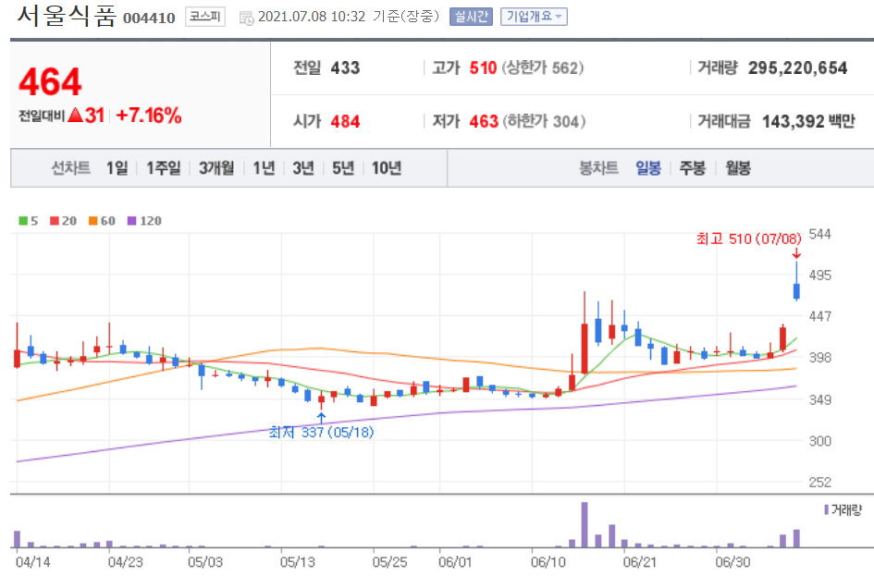Click the stock code 004410
The width and height of the screenshot is (874, 588).
(x=149, y=18)
